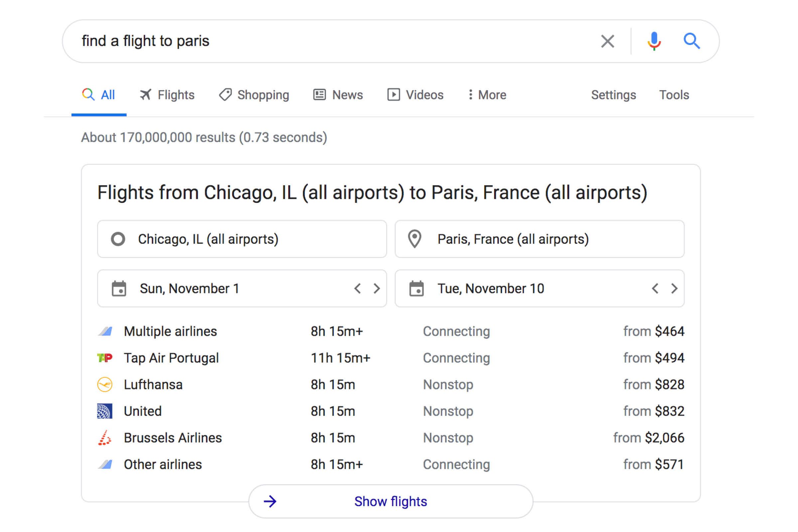The height and width of the screenshot is (532, 798).
Task: Advance departure date with the right chevron
Action: point(377,288)
